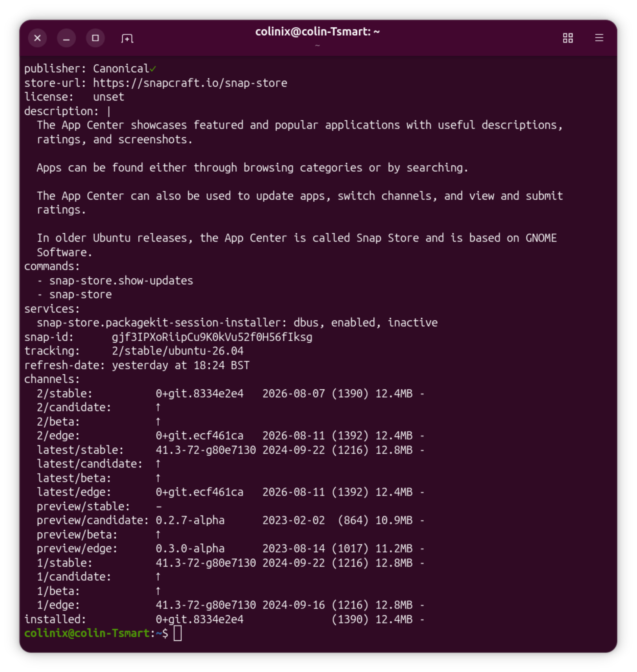
Task: Maximize the terminal window
Action: point(95,38)
